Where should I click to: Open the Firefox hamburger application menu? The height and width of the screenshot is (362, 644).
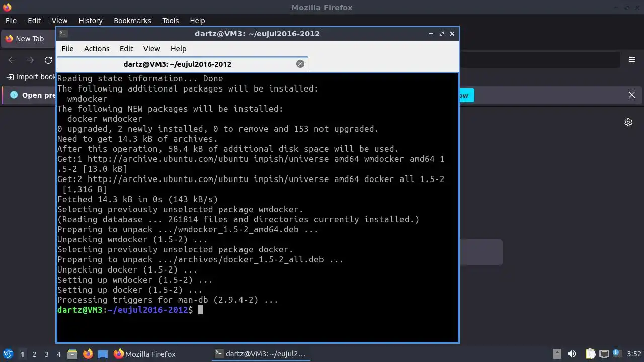coord(632,60)
